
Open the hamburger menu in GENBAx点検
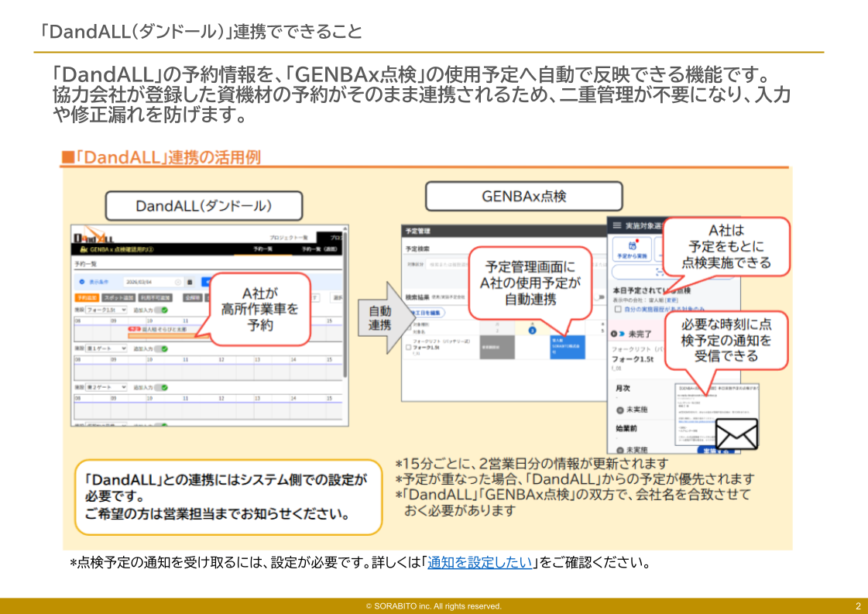click(x=617, y=225)
